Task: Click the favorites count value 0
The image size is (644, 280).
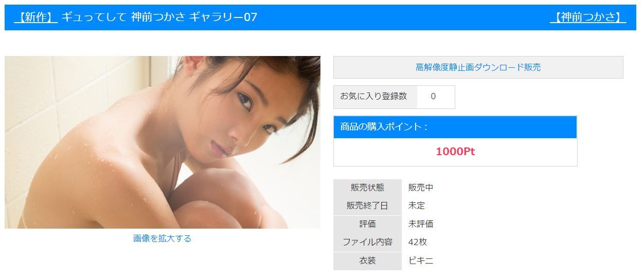Action: (x=433, y=97)
